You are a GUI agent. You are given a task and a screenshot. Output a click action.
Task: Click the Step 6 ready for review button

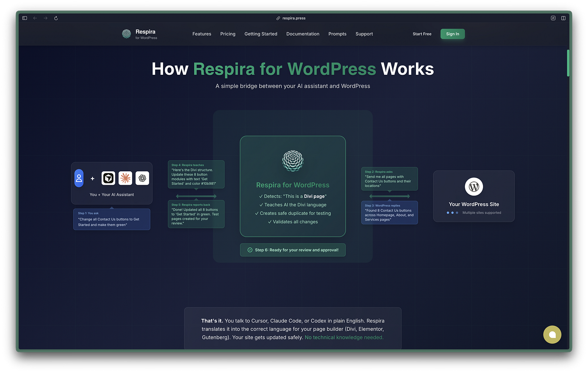[293, 250]
